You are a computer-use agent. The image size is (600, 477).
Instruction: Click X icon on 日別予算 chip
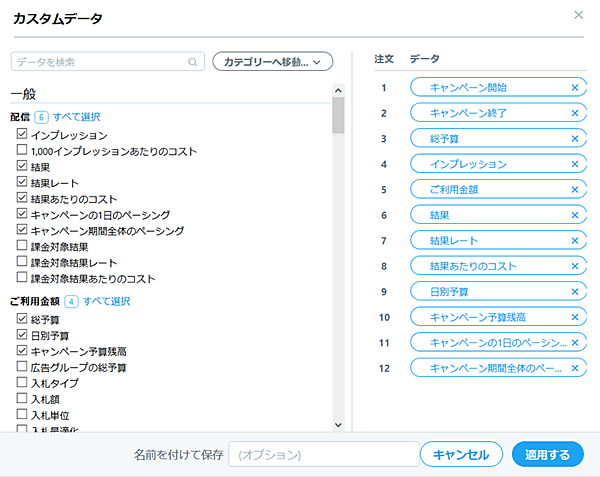coord(574,291)
